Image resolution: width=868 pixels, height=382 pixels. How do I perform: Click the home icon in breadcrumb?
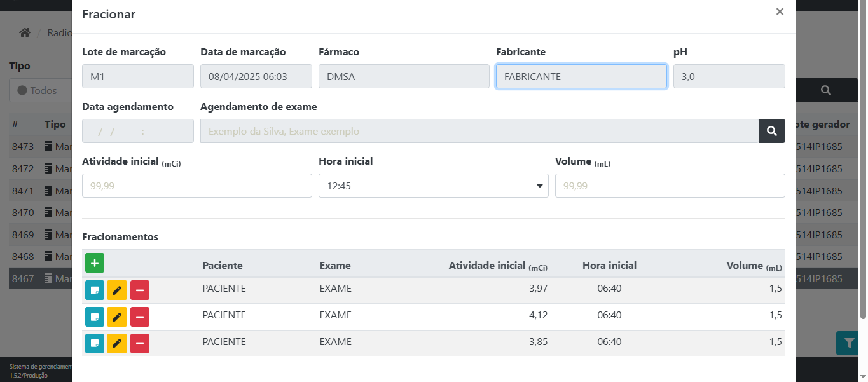click(25, 32)
